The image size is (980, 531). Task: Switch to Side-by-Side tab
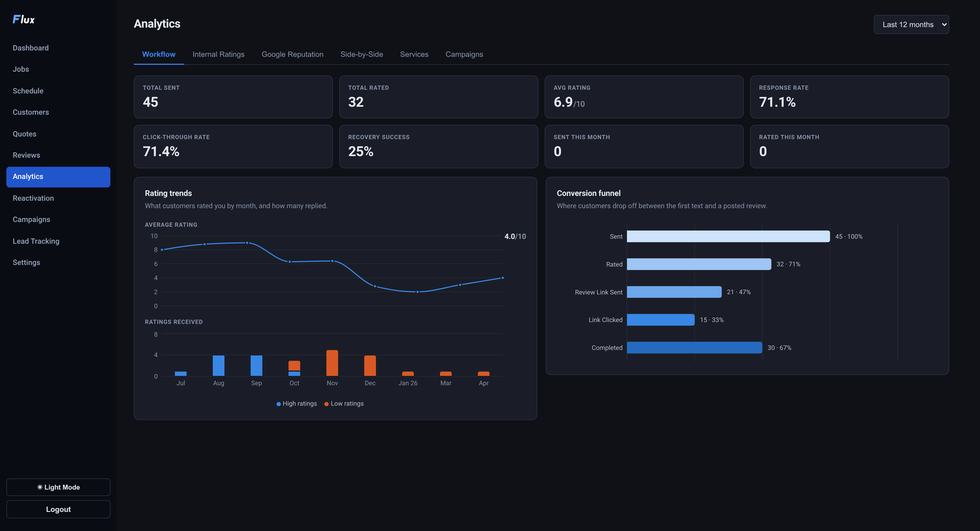(361, 55)
